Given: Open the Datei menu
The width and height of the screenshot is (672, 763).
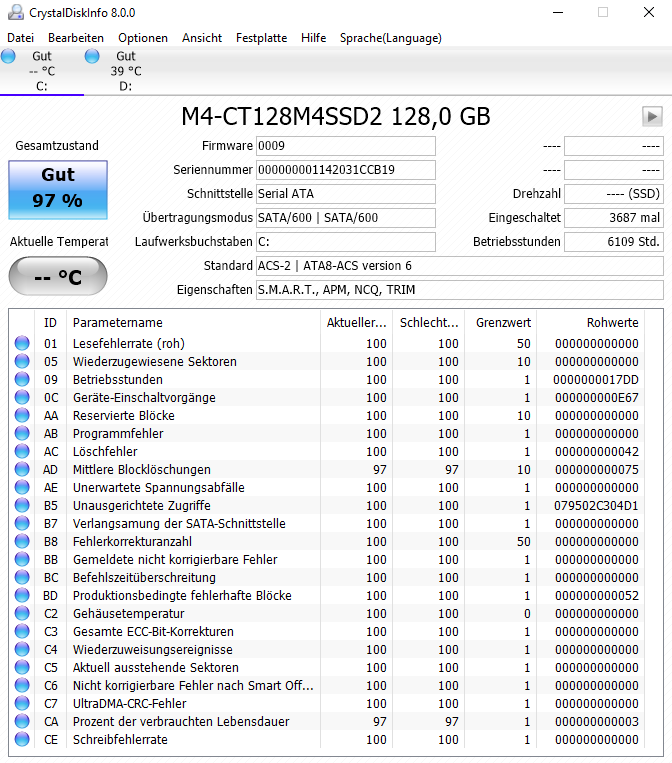Looking at the screenshot, I should click(x=20, y=38).
